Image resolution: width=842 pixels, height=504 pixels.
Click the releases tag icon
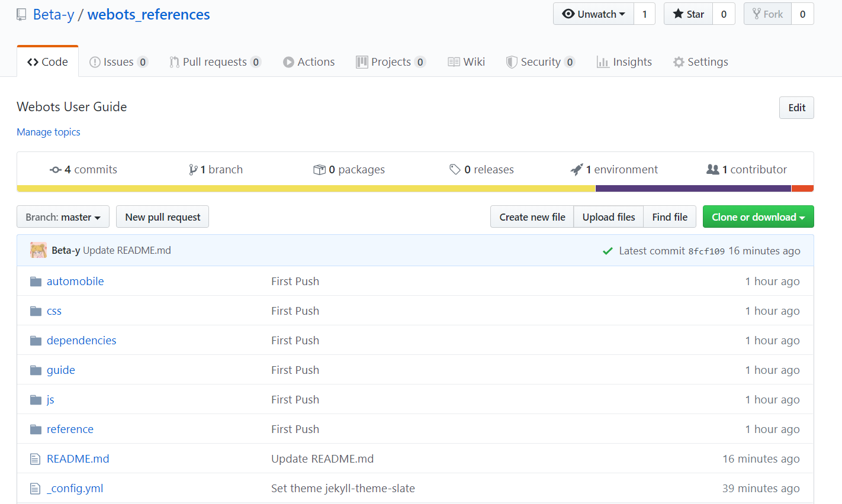(455, 170)
